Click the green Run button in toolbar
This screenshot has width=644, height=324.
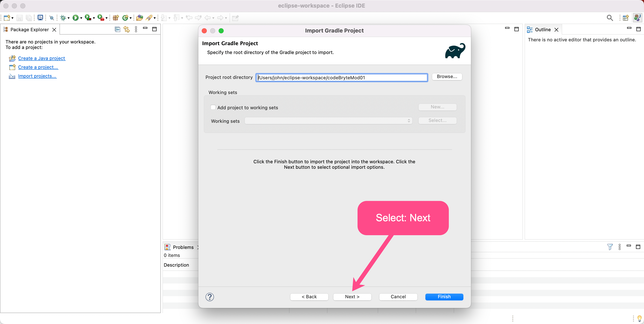(x=75, y=18)
